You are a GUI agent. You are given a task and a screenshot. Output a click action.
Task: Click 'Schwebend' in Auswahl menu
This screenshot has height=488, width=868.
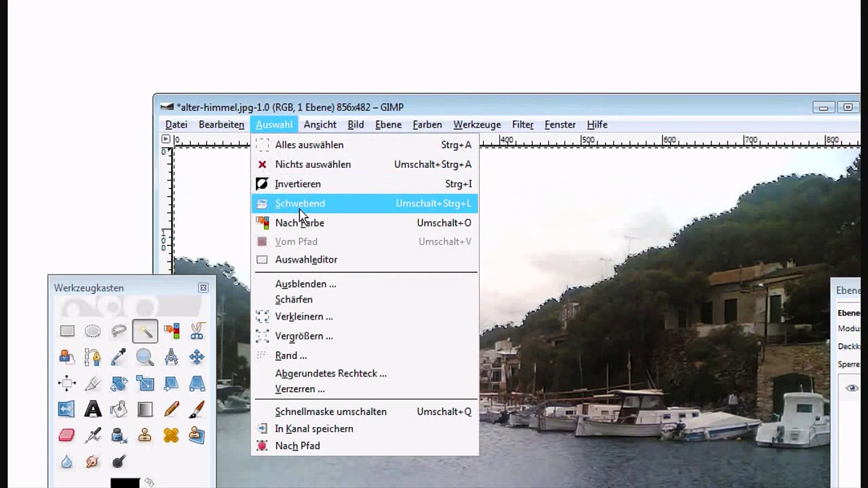click(300, 203)
